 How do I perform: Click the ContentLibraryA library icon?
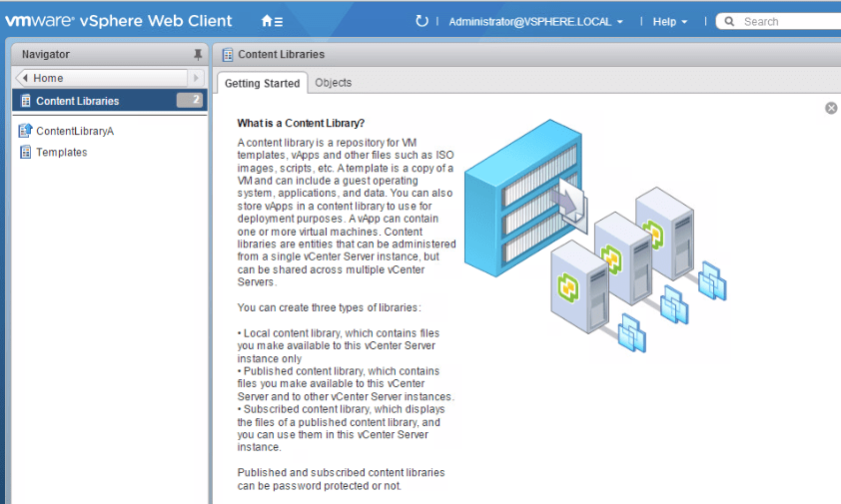click(x=26, y=131)
